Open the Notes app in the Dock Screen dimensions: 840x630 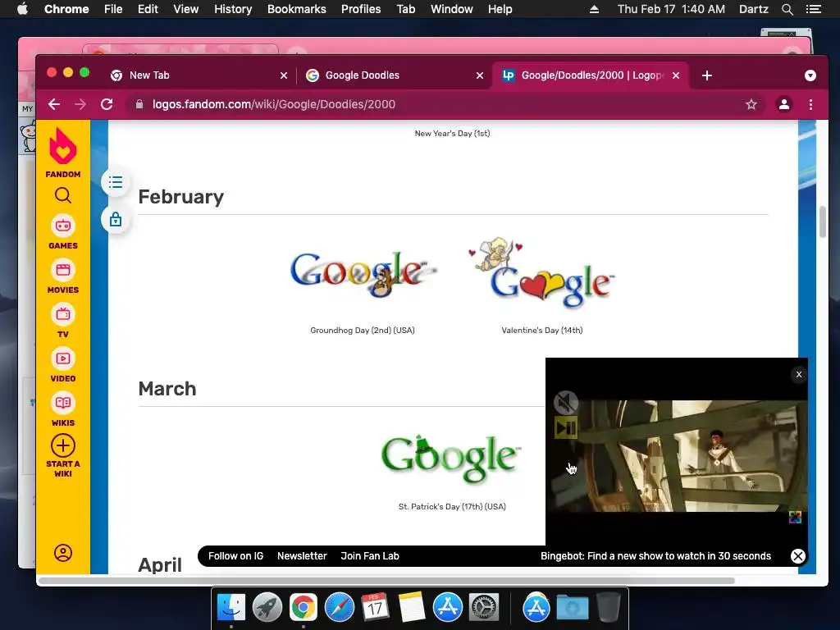click(x=412, y=608)
